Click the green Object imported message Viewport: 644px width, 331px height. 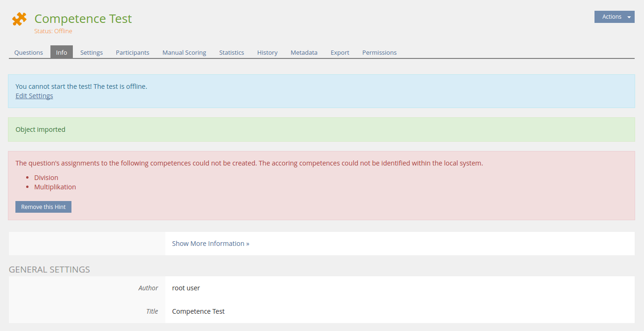(x=41, y=130)
